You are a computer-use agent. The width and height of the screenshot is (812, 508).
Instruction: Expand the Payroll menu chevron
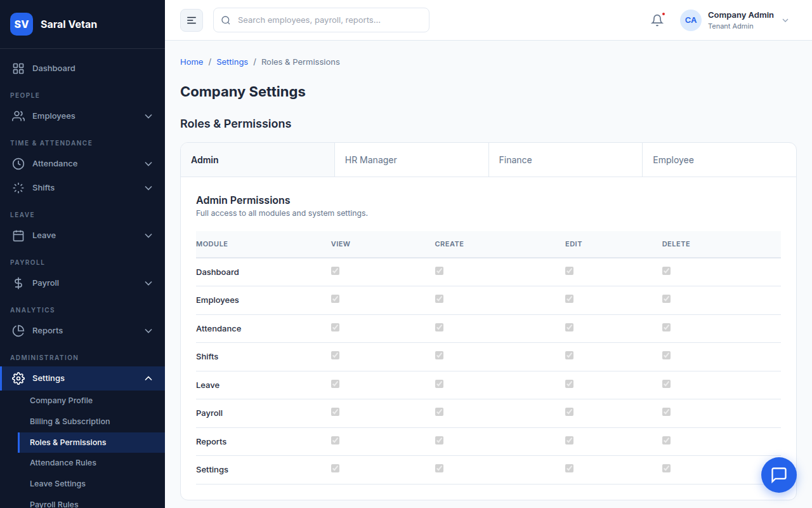tap(148, 283)
